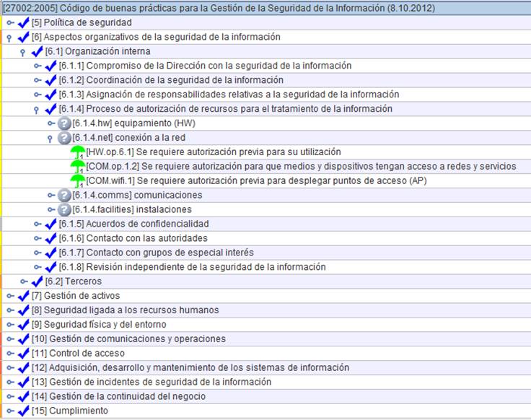This screenshot has height=420, width=531.
Task: Click the green umbrella icon for HW.op.6.1
Action: pos(77,152)
